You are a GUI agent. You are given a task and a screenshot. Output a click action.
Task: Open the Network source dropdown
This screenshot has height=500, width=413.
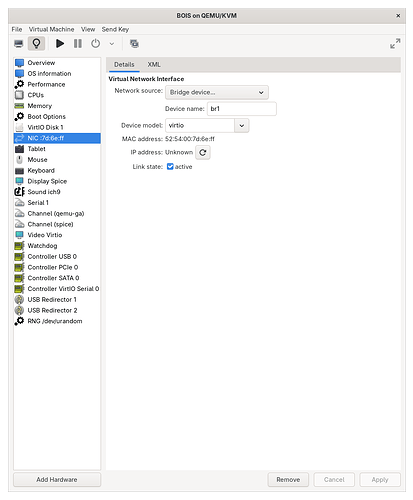tap(217, 92)
